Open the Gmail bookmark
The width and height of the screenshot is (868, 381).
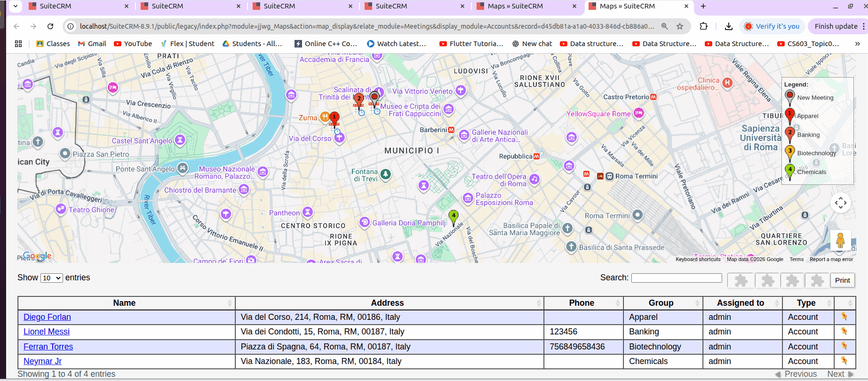coord(92,44)
